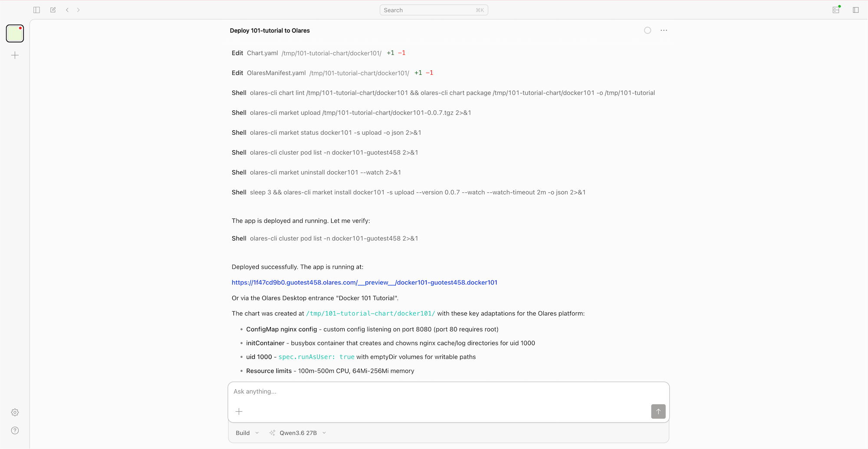Click the Deploy 101-tutorial to Olares title
Screen dimensions: 868x449
click(270, 30)
